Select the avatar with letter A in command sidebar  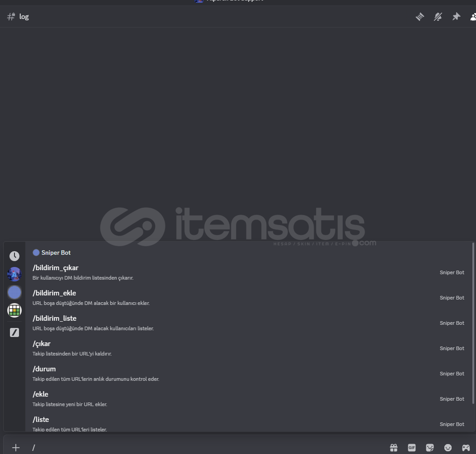tap(14, 274)
